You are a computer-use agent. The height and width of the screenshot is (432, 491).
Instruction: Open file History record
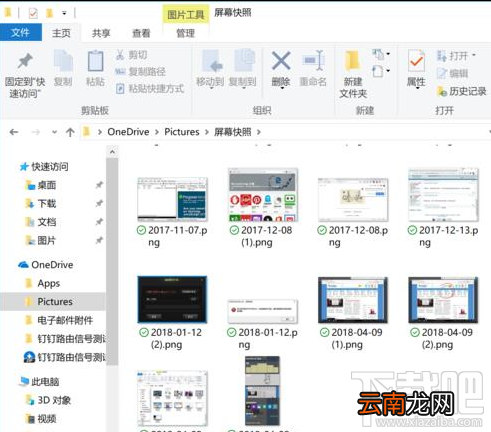tap(462, 91)
